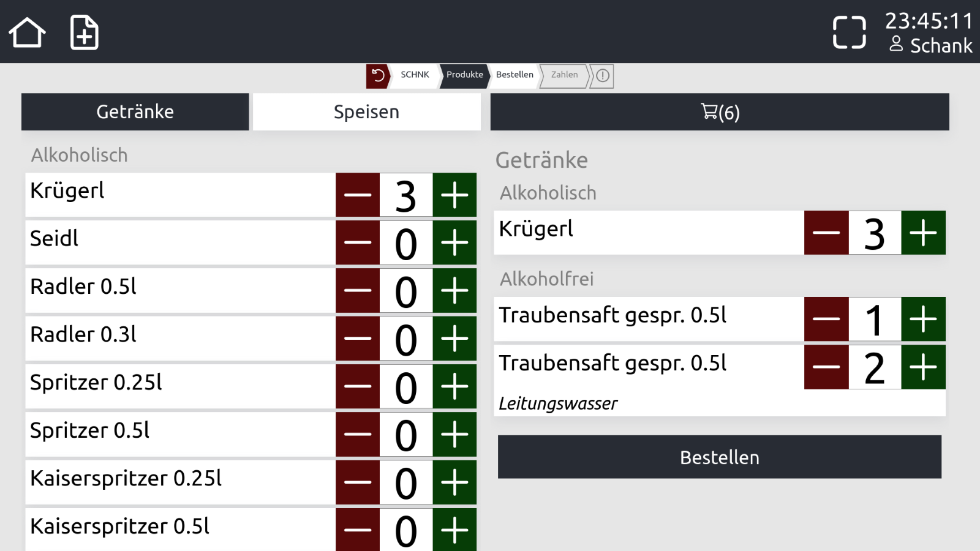
Task: Increase Seidl quantity with plus
Action: click(454, 243)
